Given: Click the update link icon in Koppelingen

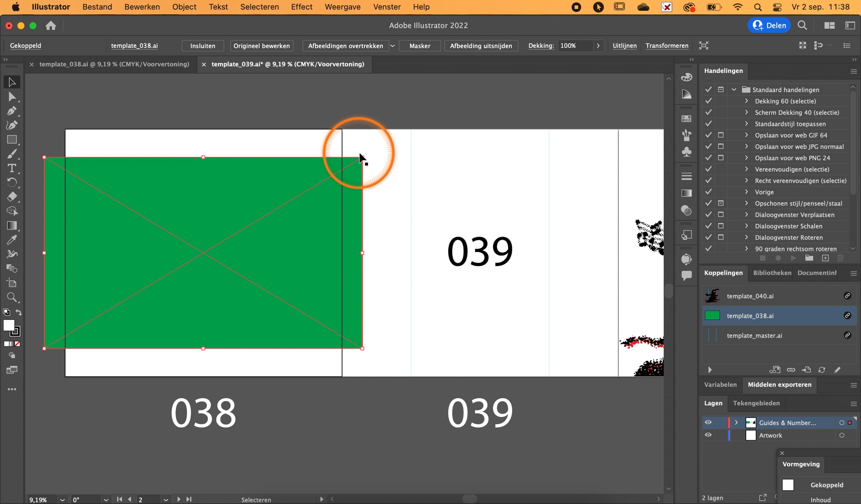Looking at the screenshot, I should 822,370.
